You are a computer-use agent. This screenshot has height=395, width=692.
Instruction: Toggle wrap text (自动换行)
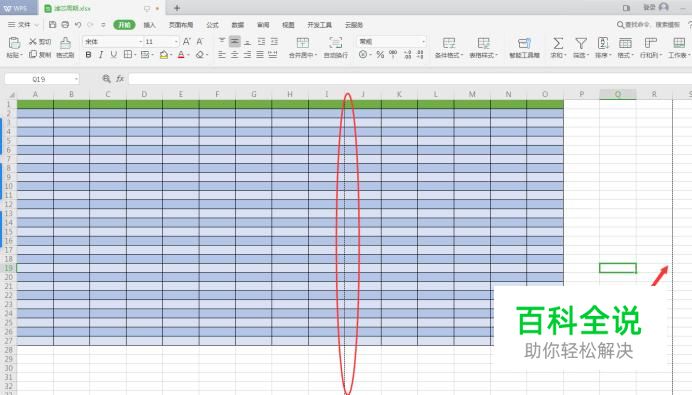(336, 48)
